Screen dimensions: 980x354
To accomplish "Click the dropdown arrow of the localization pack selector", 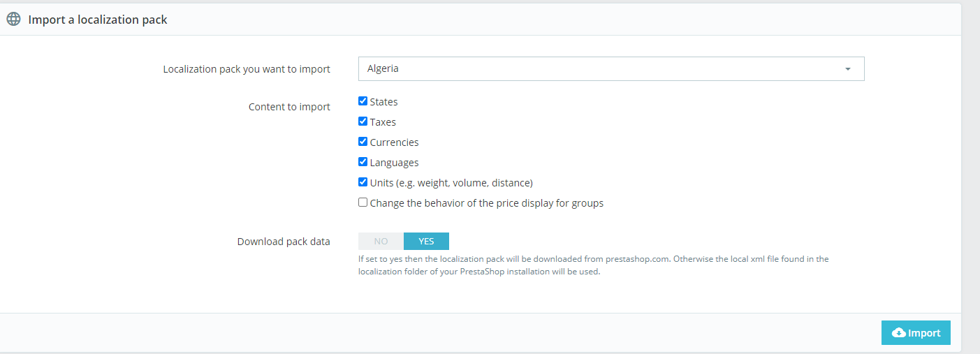I will point(848,69).
